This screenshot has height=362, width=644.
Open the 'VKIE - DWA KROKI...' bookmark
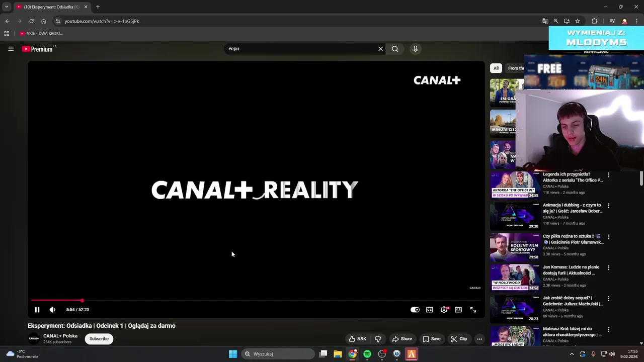click(41, 33)
